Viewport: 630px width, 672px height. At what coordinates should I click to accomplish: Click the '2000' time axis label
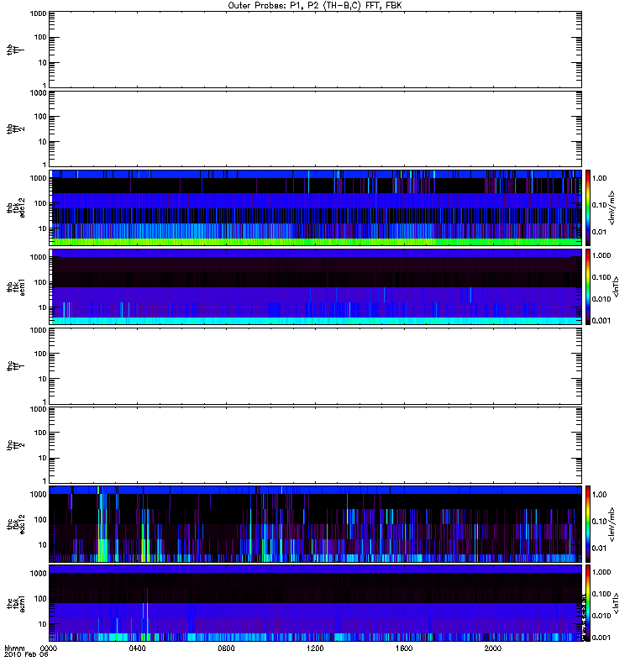(x=493, y=648)
